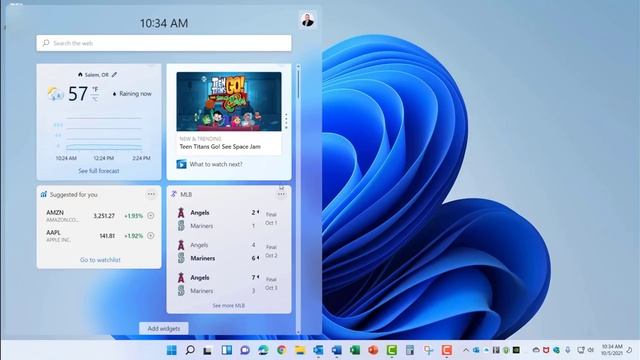Click the Search the web field
Viewport: 640px width, 360px height.
(164, 43)
